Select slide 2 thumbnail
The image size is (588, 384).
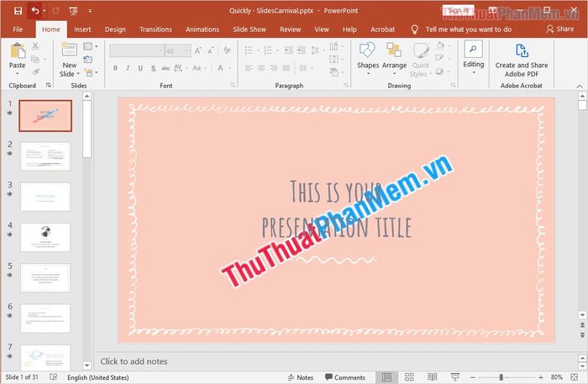(45, 156)
